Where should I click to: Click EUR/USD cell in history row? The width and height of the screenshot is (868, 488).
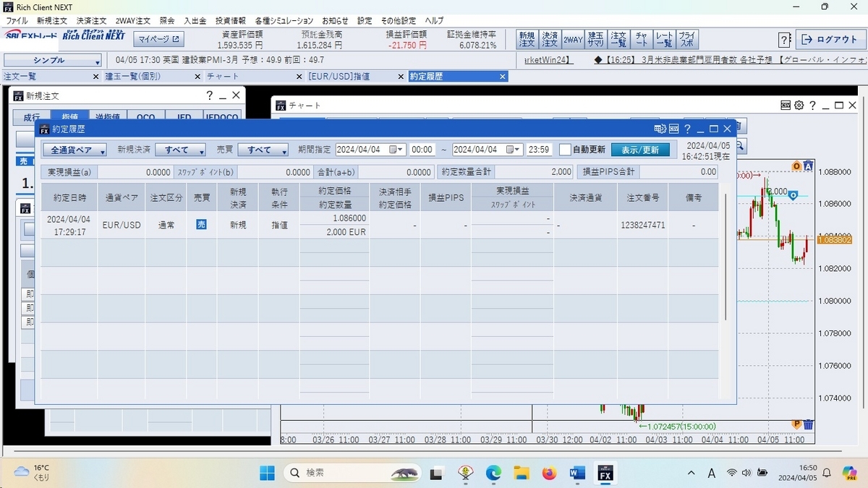pos(122,225)
